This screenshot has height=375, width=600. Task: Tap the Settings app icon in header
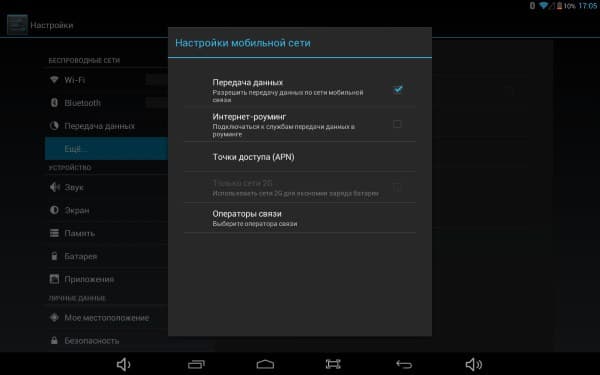pos(17,25)
